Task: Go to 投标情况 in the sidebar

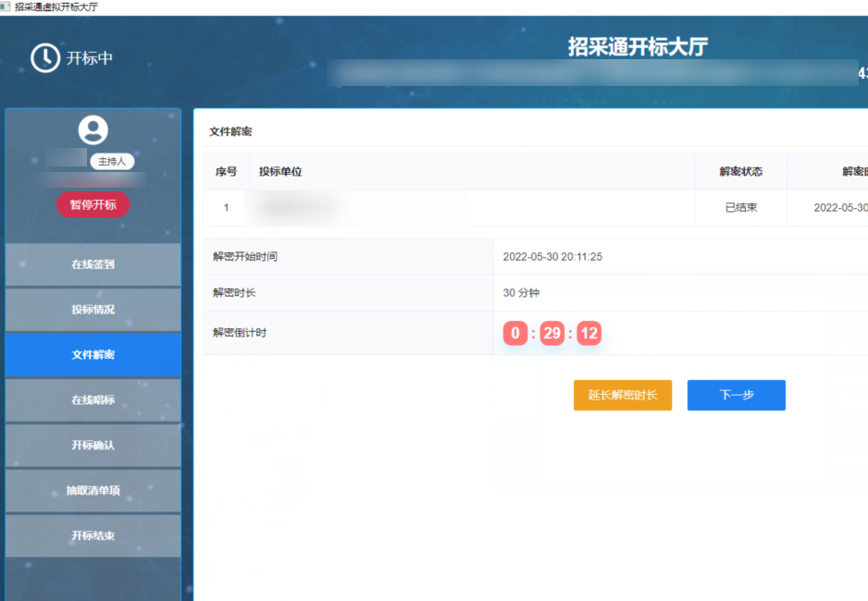Action: pyautogui.click(x=93, y=310)
